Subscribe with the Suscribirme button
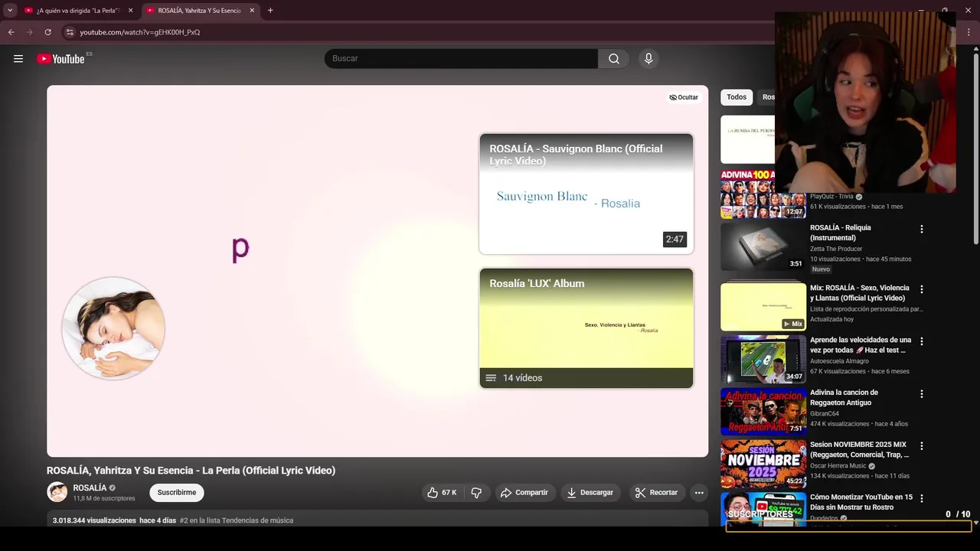Image resolution: width=980 pixels, height=551 pixels. click(x=177, y=493)
